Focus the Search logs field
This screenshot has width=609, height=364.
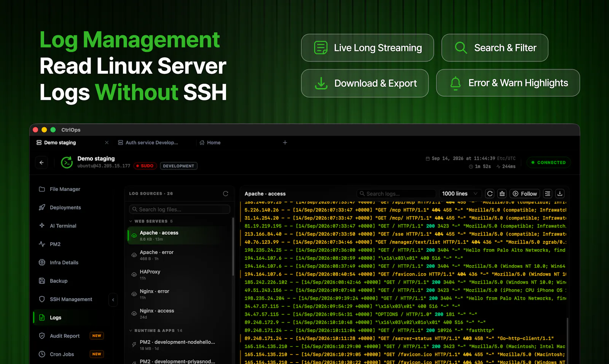tap(396, 194)
